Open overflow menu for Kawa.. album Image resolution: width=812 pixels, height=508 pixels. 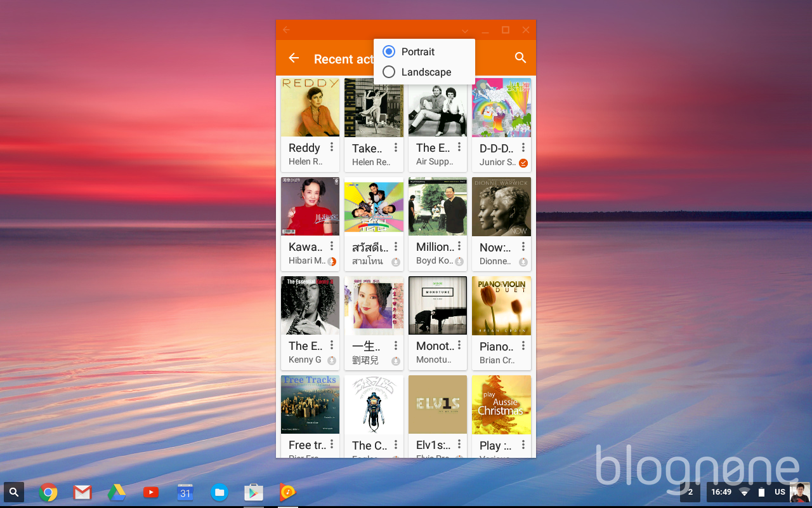coord(332,246)
